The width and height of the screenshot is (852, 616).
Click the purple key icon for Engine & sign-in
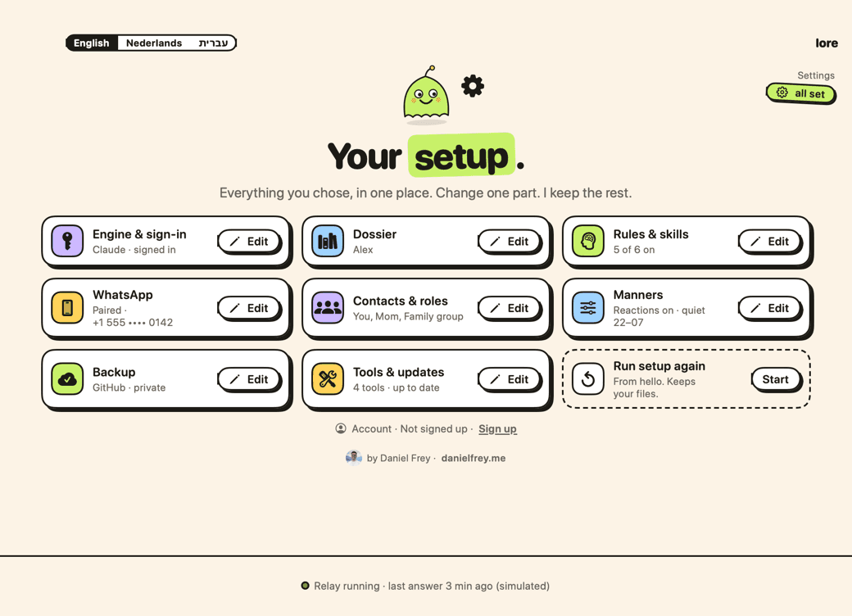[x=67, y=241]
